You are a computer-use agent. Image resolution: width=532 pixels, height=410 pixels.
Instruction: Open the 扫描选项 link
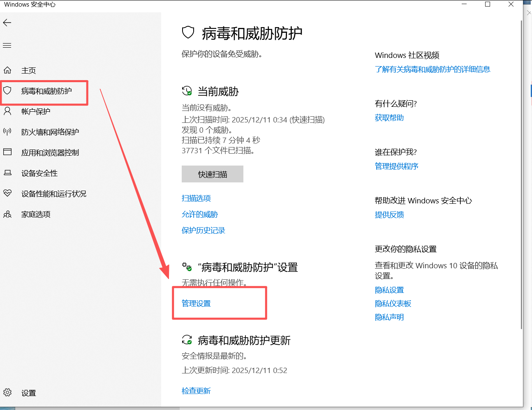196,198
